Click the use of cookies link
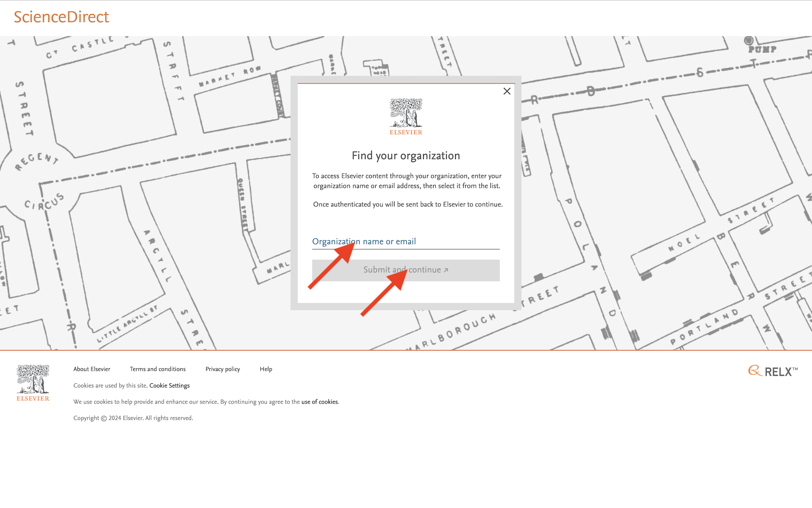 coord(320,402)
